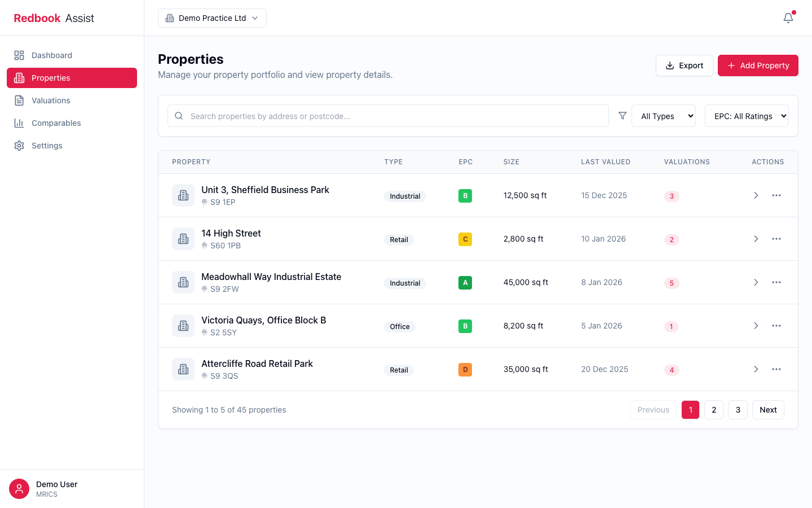
Task: Expand details chevron for Victoria Quays
Action: 756,326
